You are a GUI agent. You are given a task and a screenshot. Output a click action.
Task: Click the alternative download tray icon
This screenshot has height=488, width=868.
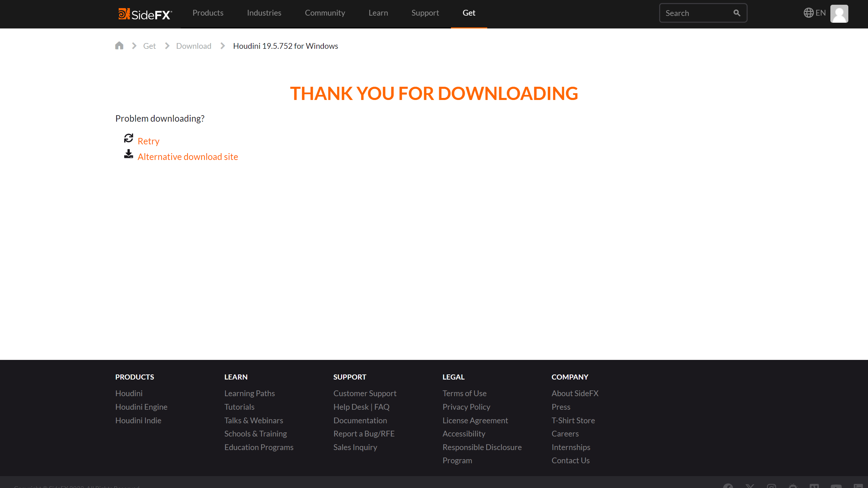pos(129,154)
